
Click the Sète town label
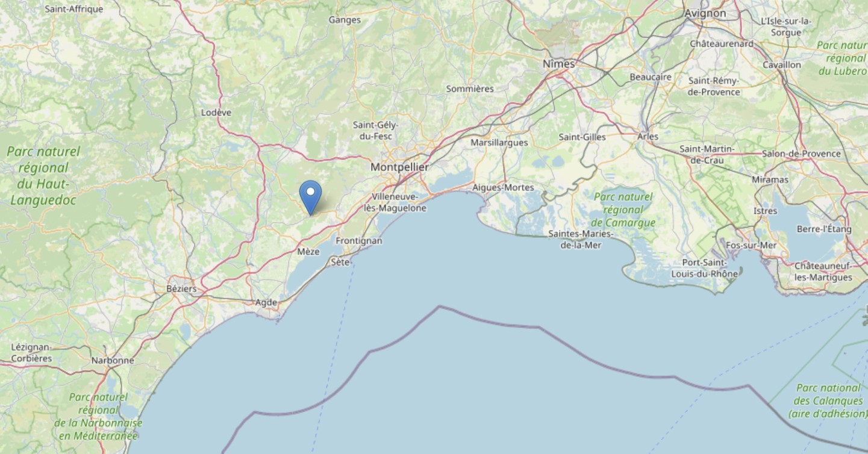click(x=340, y=262)
